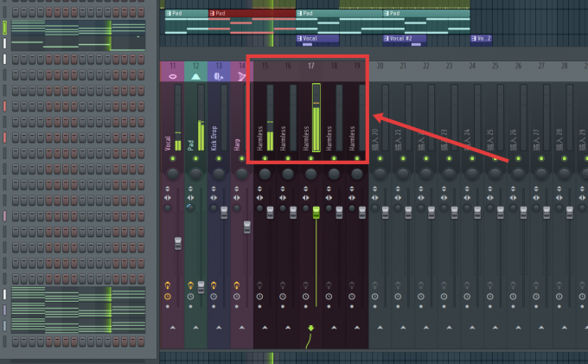Viewport: 588px width, 364px height.
Task: Open the clip menu of the red Pad clip
Action: (x=212, y=14)
